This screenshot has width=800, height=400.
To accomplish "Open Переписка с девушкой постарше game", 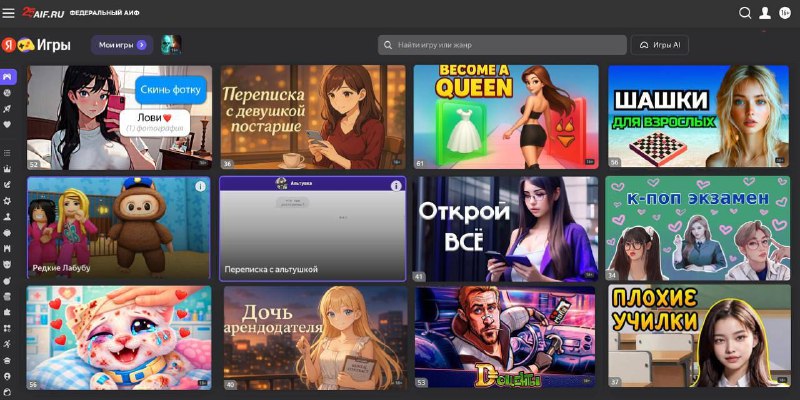I will coord(313,117).
